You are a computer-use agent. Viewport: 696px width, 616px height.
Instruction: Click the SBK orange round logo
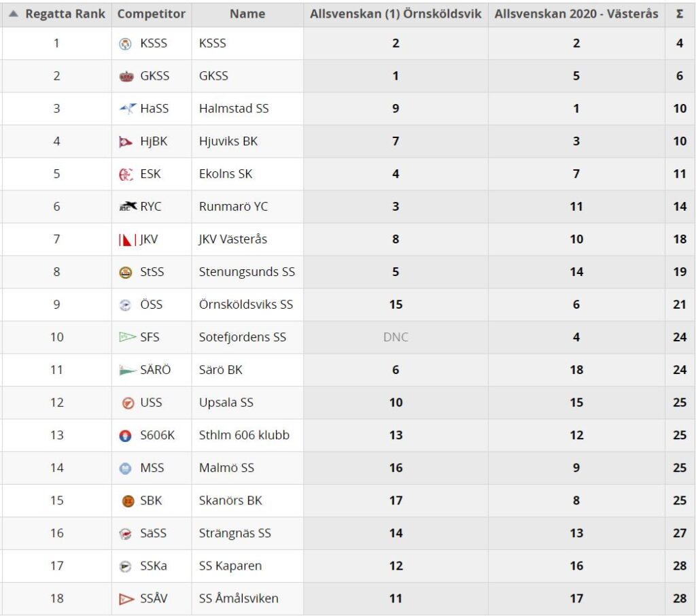pos(128,501)
